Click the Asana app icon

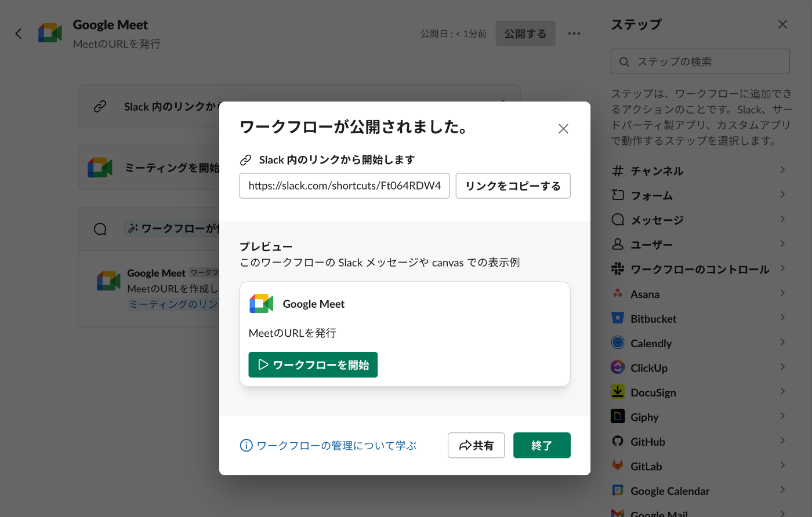click(618, 293)
